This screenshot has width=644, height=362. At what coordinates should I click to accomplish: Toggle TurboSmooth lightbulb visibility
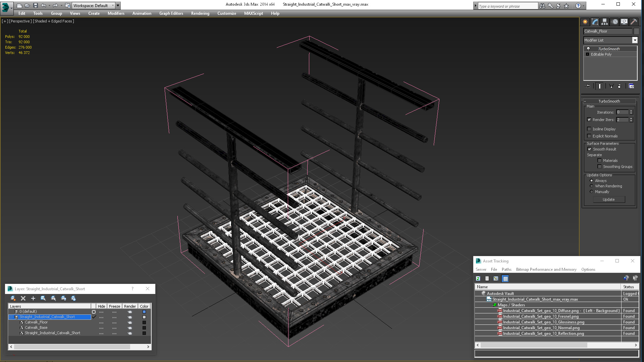pos(588,49)
